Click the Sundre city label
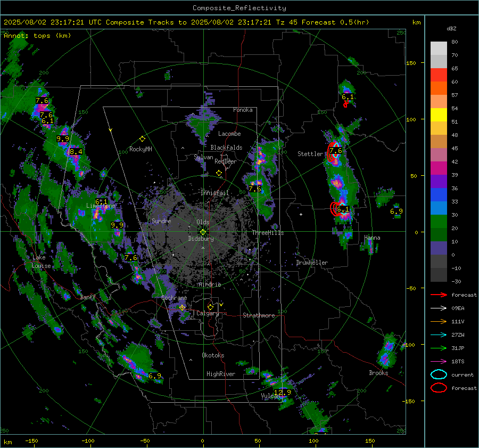The image size is (479, 448). point(161,221)
